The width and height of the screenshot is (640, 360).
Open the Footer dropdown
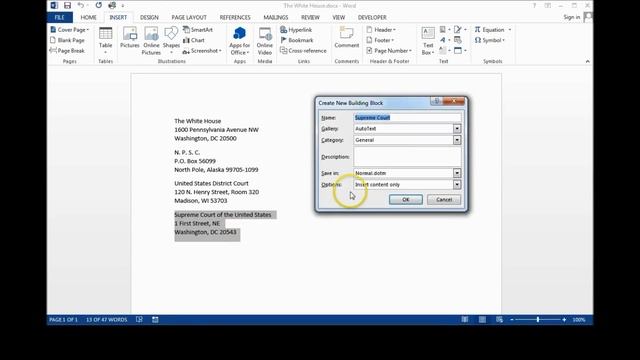380,40
